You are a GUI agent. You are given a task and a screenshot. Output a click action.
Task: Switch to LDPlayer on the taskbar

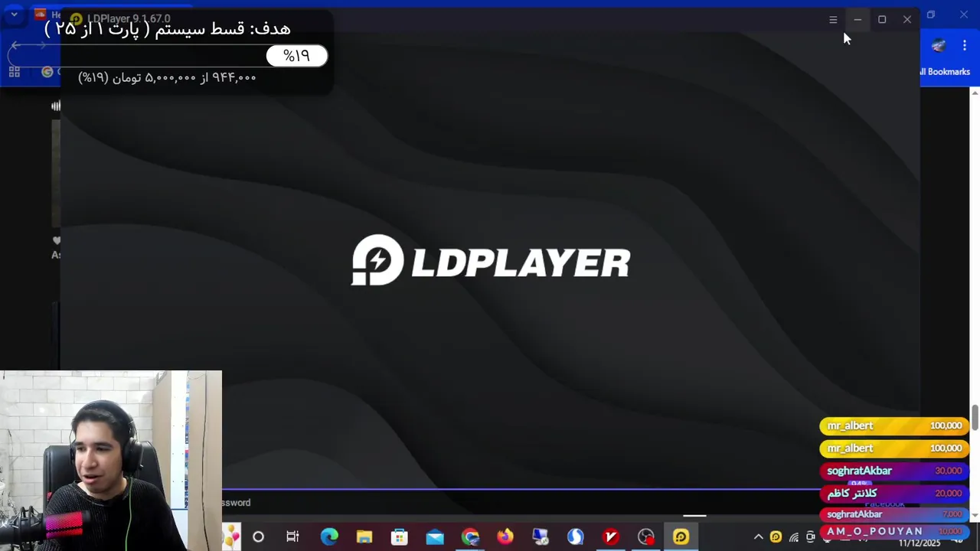click(x=681, y=537)
